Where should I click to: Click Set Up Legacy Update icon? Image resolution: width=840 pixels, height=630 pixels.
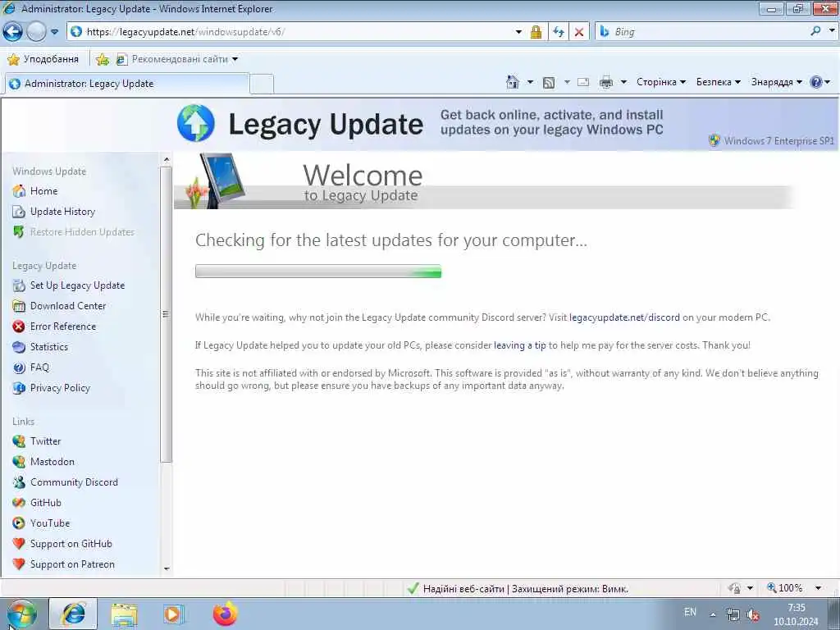19,285
